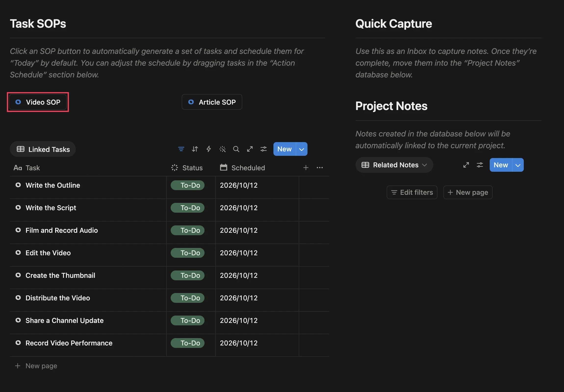
Task: Open the filter icon in Linked Tasks toolbar
Action: [181, 149]
